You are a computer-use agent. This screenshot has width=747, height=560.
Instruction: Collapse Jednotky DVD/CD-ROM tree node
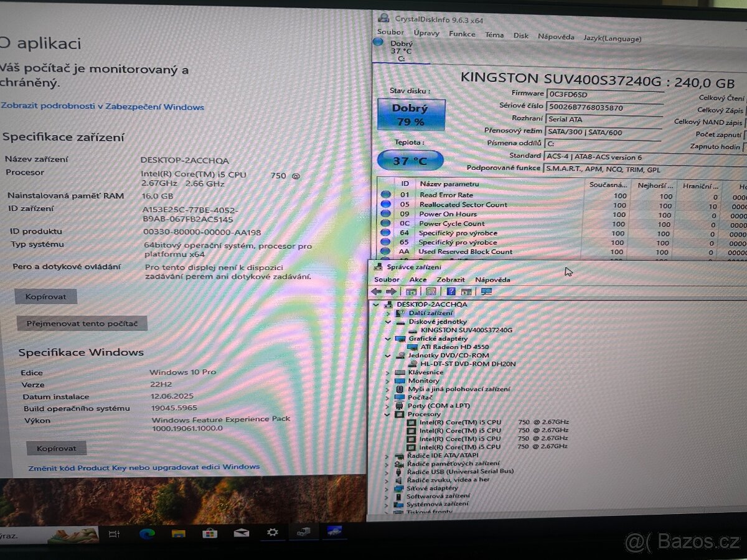[387, 355]
